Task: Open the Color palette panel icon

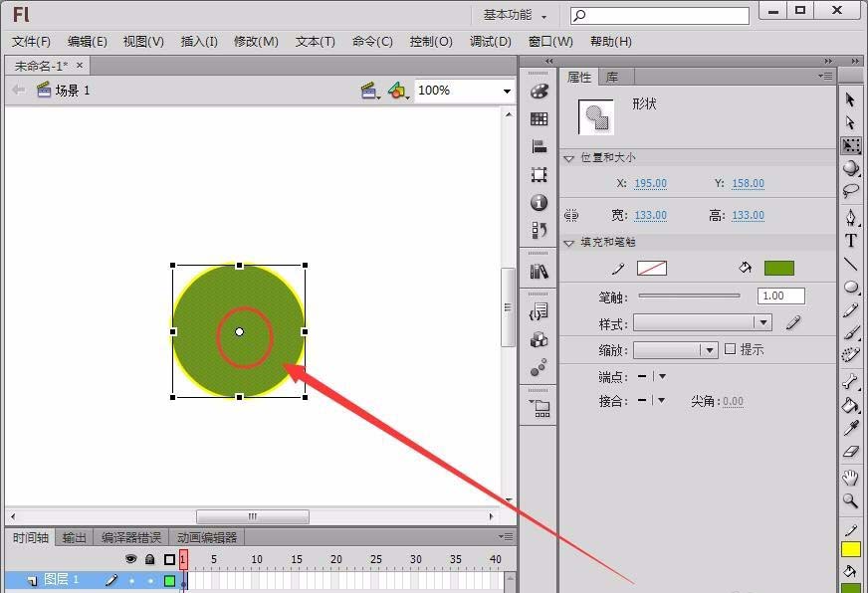Action: [539, 92]
